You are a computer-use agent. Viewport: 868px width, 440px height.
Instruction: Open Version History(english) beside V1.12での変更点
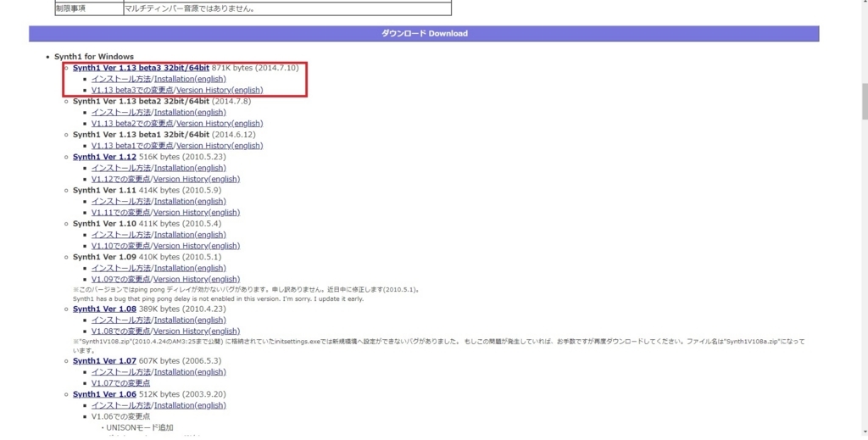(x=197, y=180)
